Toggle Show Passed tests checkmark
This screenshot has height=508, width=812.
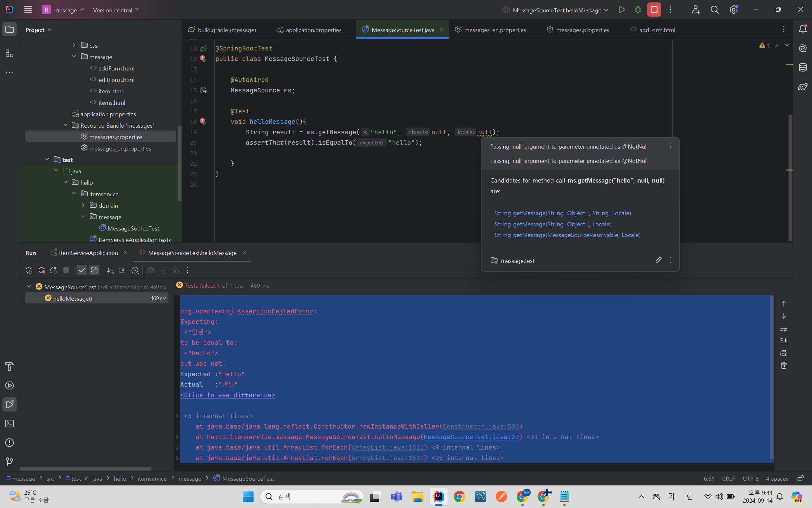[x=82, y=270]
